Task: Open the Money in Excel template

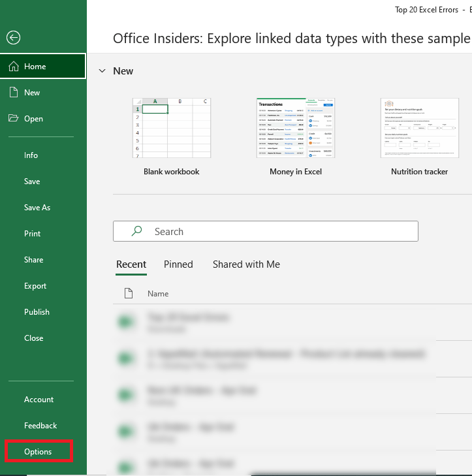Action: pos(295,129)
